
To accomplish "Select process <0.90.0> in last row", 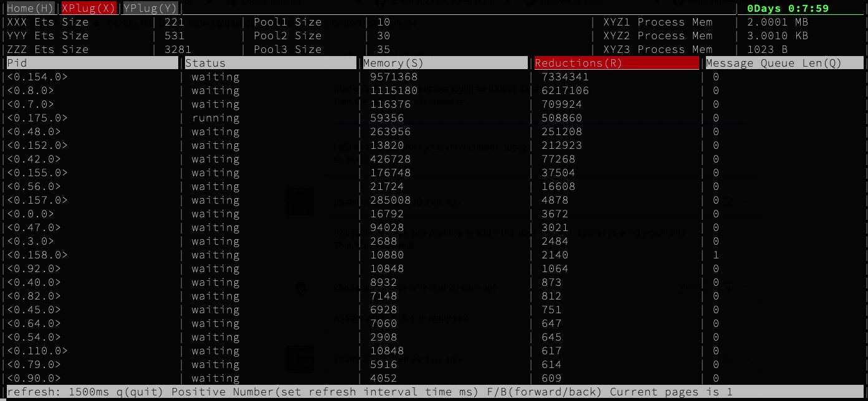I will [x=34, y=379].
